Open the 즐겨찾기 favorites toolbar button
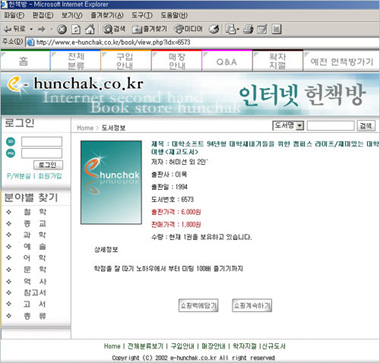 pos(150,29)
